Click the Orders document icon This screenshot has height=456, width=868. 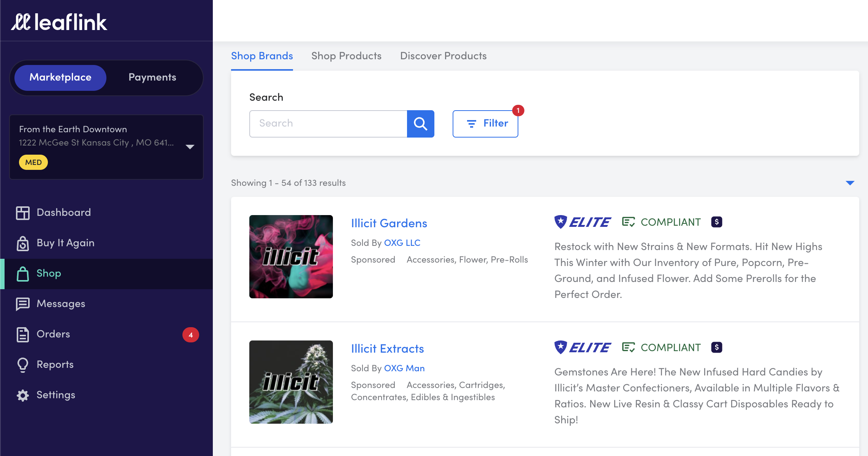click(22, 334)
